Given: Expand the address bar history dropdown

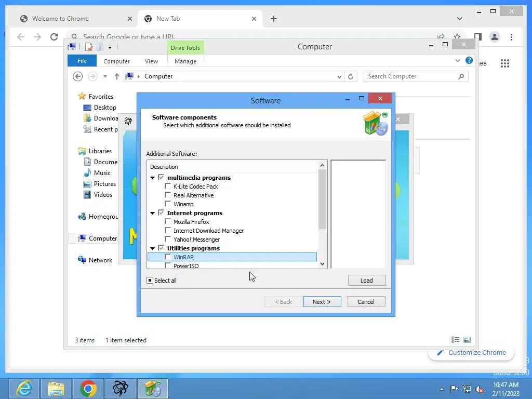Looking at the screenshot, I should click(x=339, y=77).
